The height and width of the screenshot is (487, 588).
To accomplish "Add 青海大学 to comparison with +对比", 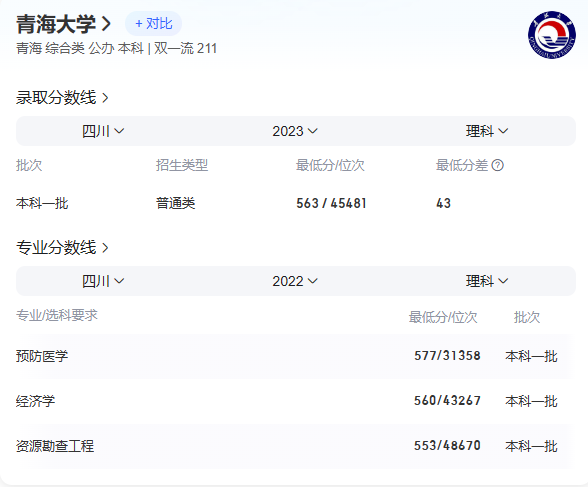I will (153, 24).
